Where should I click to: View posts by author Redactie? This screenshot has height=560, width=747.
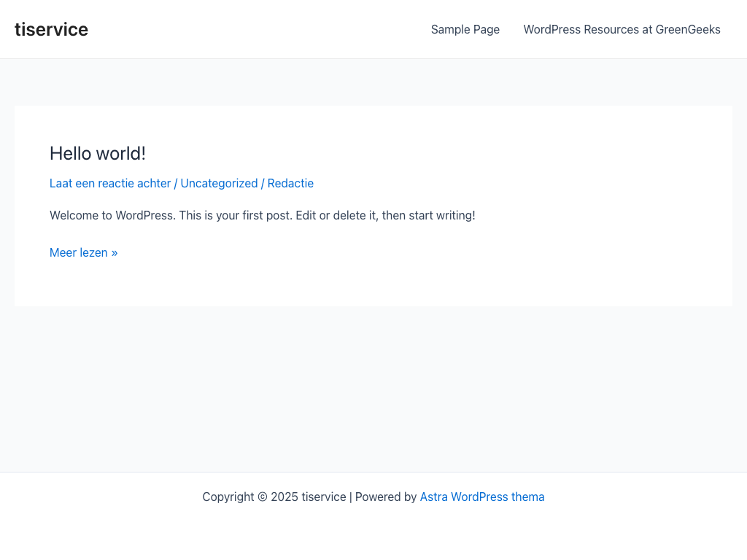pos(290,183)
